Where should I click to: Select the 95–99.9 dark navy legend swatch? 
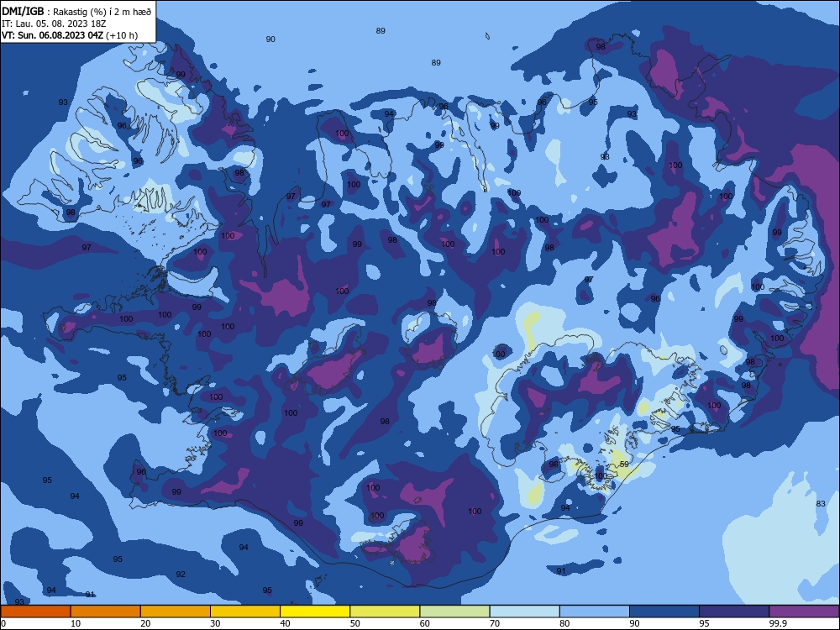click(x=734, y=612)
